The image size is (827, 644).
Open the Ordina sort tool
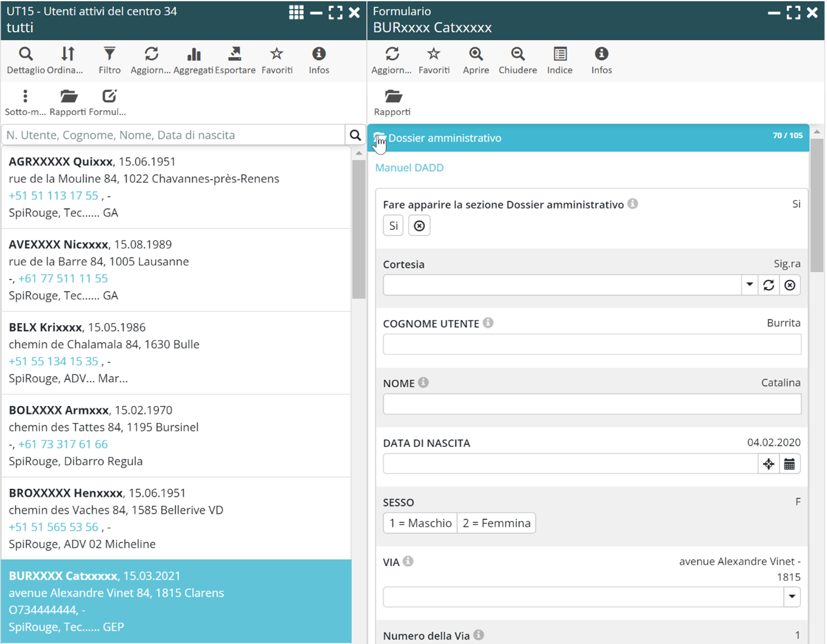coord(68,55)
